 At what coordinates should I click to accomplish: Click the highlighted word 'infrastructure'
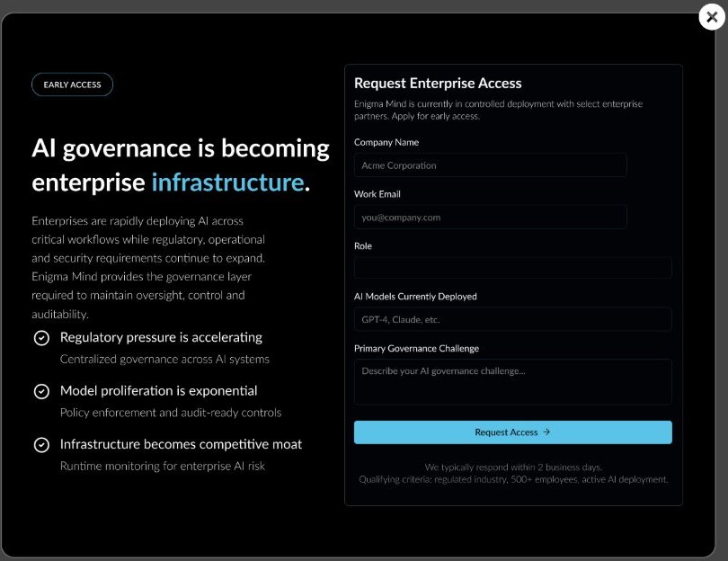click(228, 182)
